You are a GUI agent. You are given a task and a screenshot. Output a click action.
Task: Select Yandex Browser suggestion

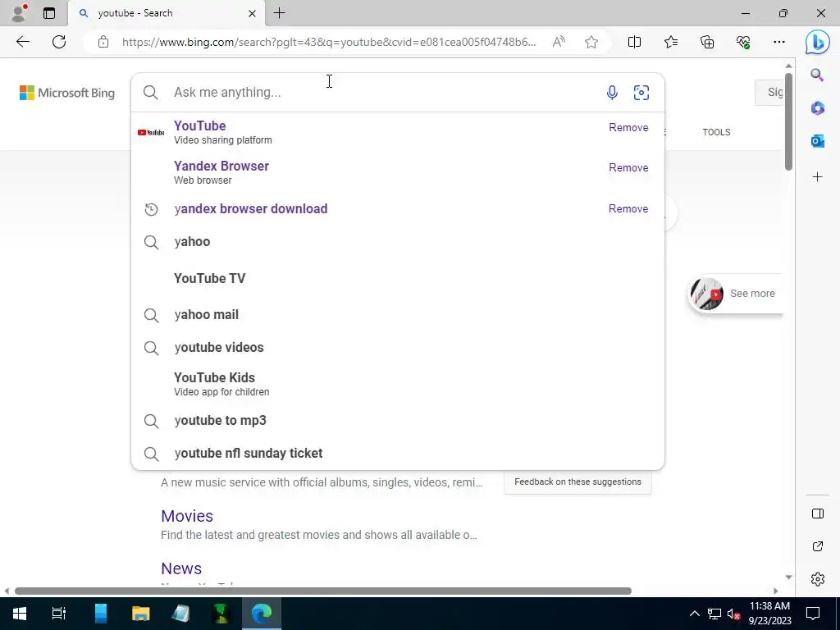[x=398, y=172]
